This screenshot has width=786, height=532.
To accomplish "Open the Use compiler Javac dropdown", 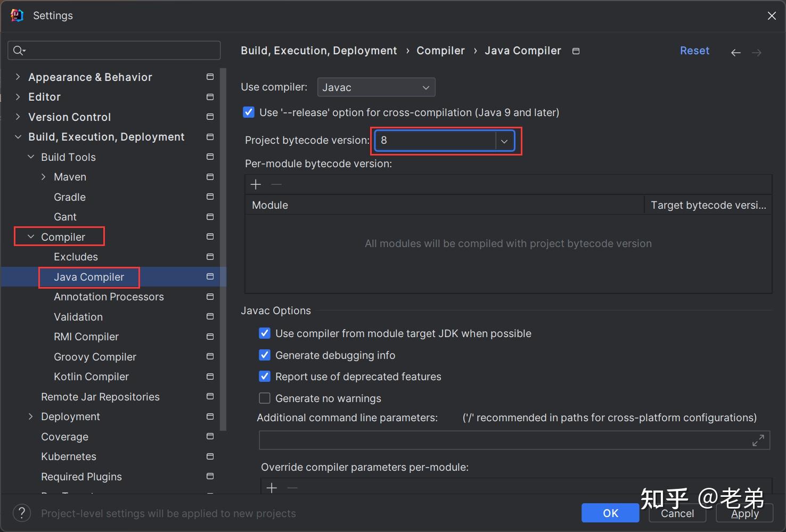I will pos(376,87).
